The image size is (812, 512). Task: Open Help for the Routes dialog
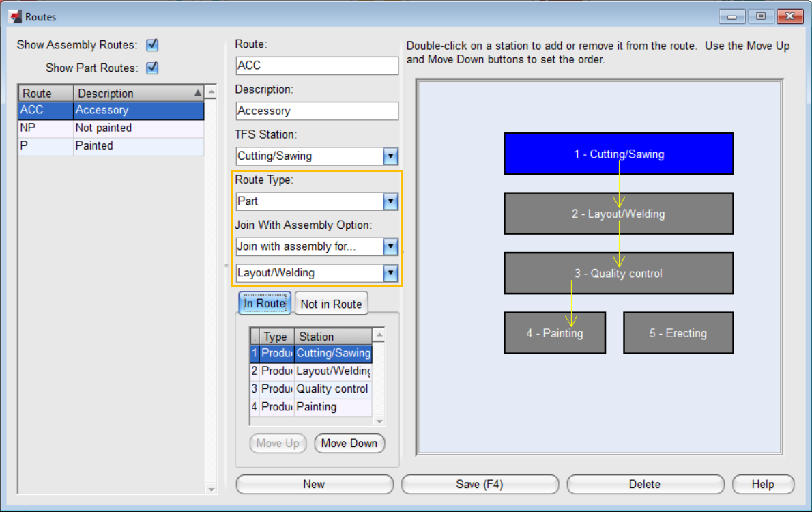[x=763, y=484]
